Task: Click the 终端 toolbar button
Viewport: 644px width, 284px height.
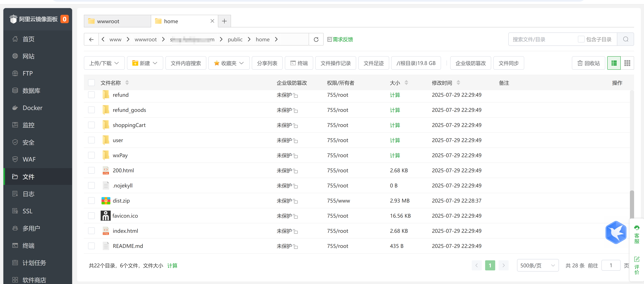Action: 299,63
